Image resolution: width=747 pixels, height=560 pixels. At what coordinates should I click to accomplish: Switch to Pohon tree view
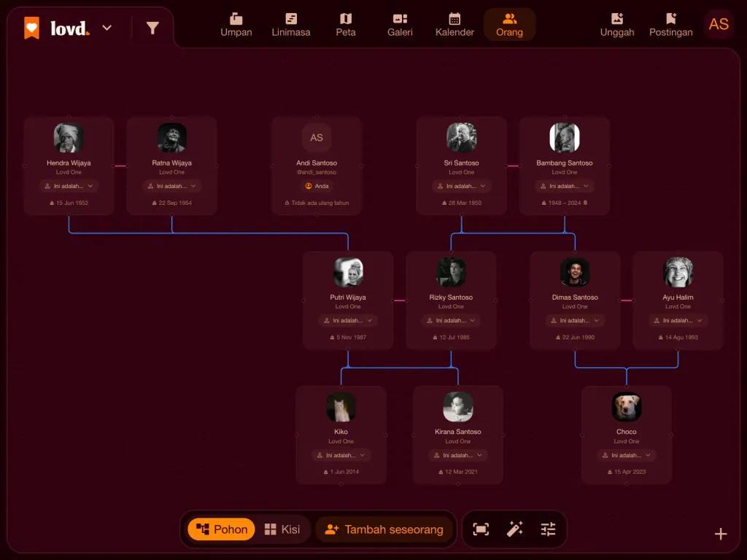coord(222,529)
